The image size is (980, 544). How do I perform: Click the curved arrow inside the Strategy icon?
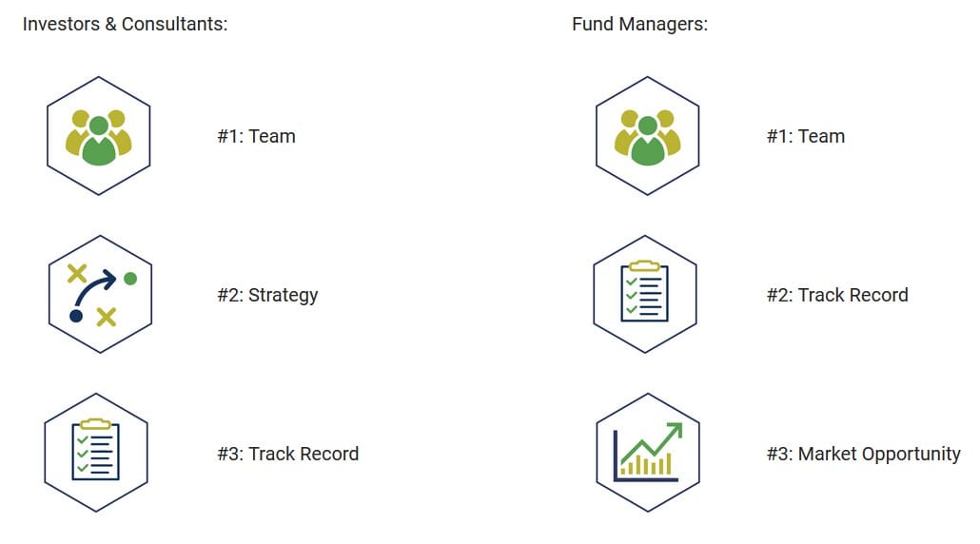[95, 285]
